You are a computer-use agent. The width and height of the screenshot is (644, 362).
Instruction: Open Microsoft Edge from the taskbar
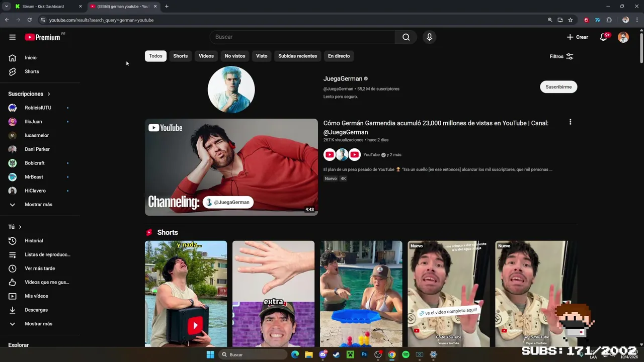pos(295,354)
